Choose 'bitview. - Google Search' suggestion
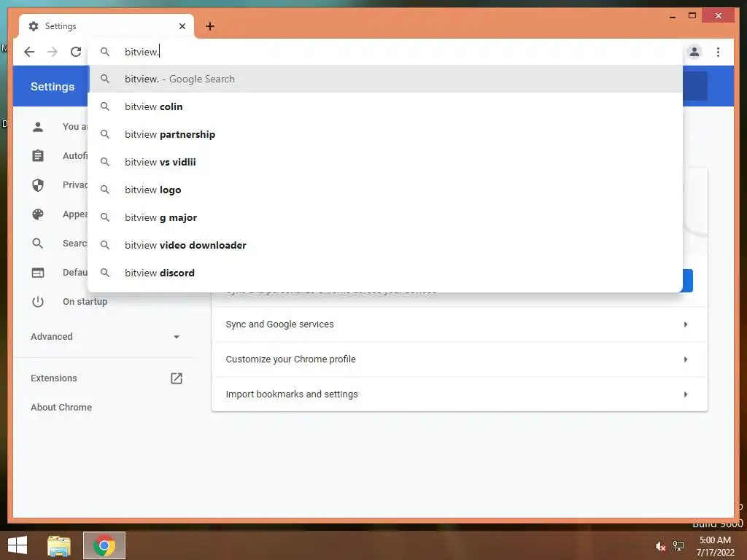 (385, 79)
